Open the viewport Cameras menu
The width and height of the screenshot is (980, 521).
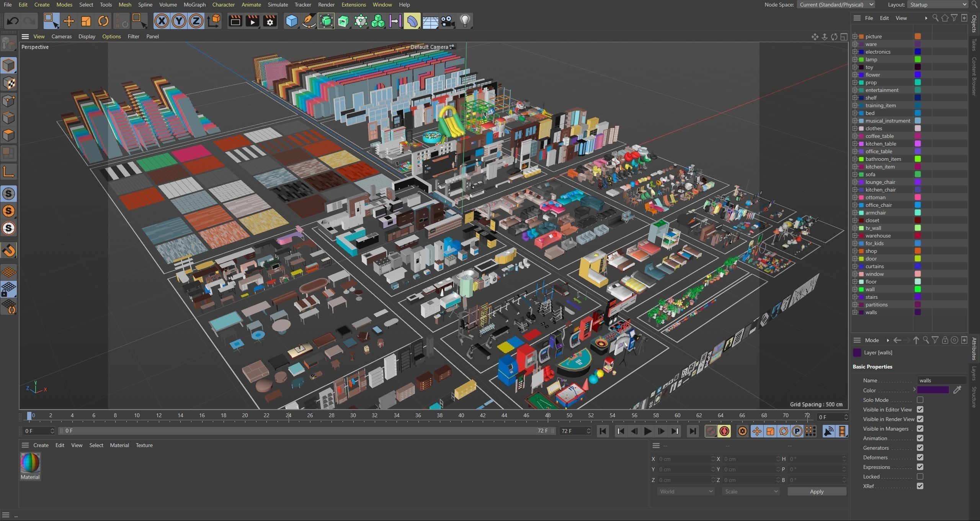point(61,36)
